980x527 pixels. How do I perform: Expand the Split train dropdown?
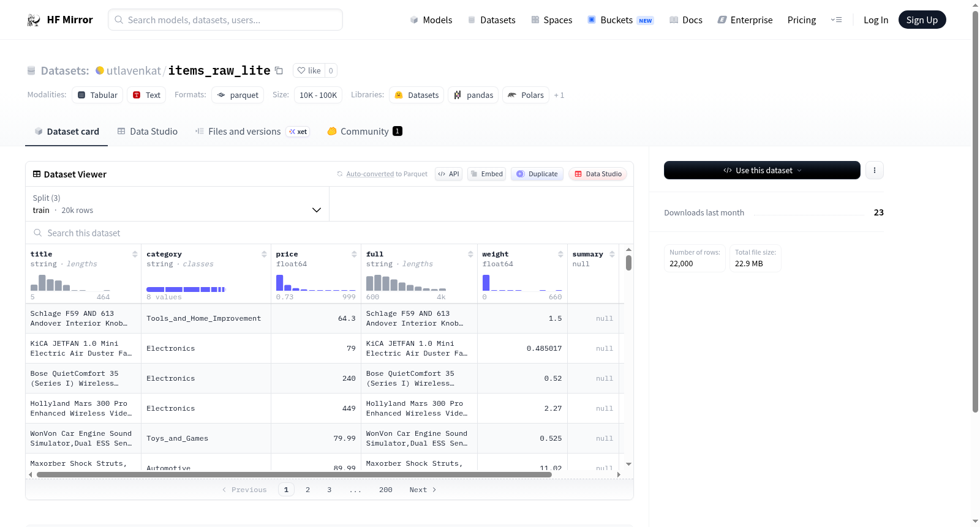click(178, 204)
